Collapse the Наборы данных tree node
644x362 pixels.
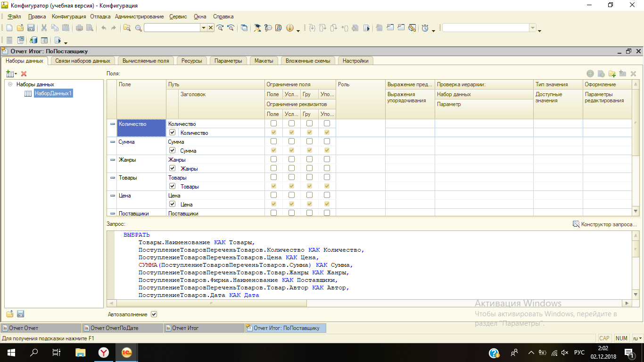10,84
